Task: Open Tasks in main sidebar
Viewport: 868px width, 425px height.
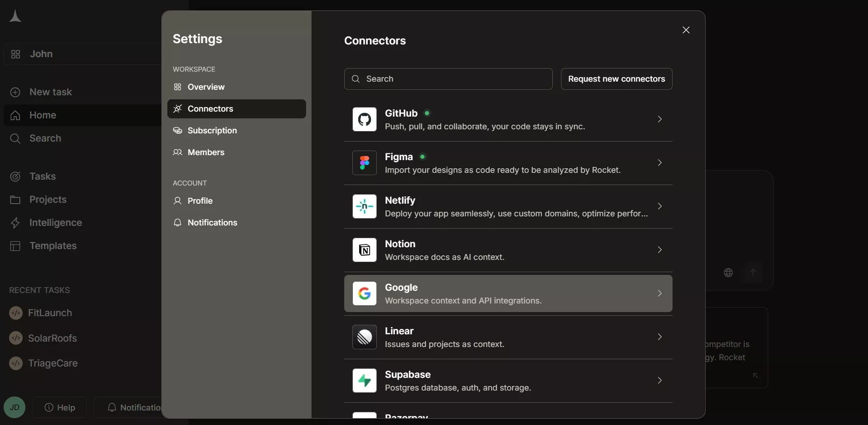Action: (83, 176)
